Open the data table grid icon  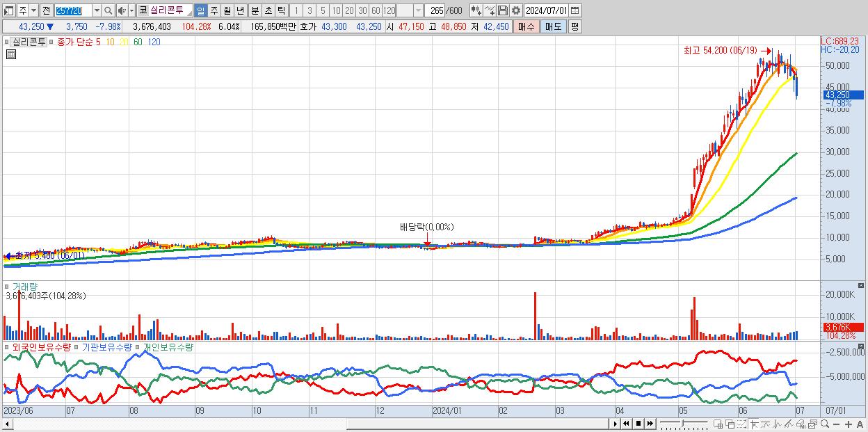point(10,54)
